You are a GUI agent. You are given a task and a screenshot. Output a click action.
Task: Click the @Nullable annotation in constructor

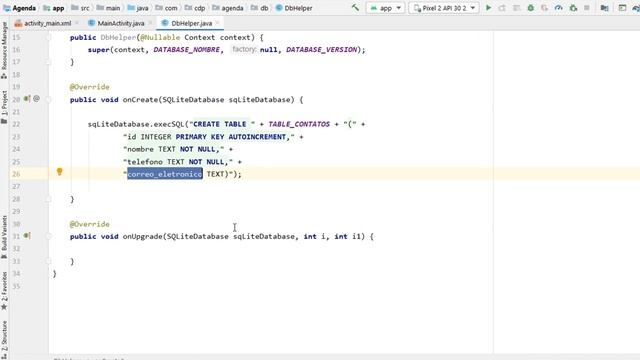click(160, 38)
